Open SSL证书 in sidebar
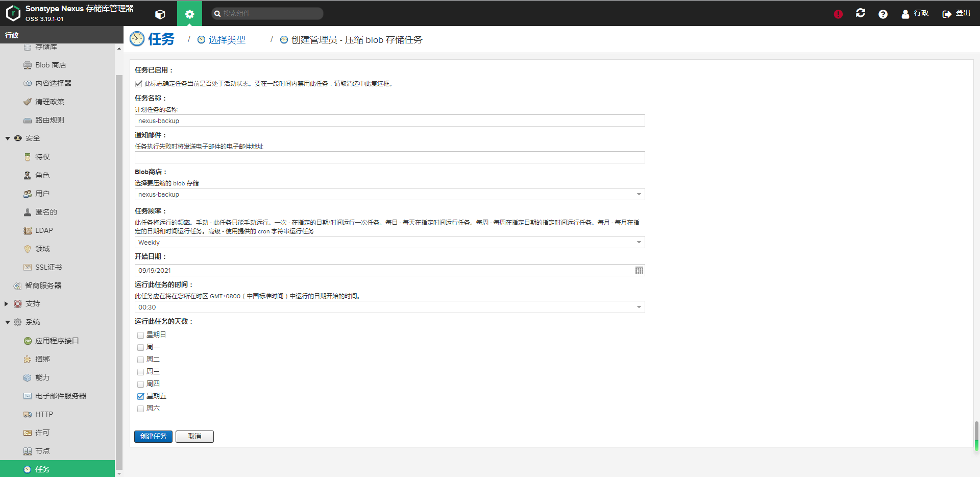Image resolution: width=980 pixels, height=477 pixels. [x=48, y=267]
